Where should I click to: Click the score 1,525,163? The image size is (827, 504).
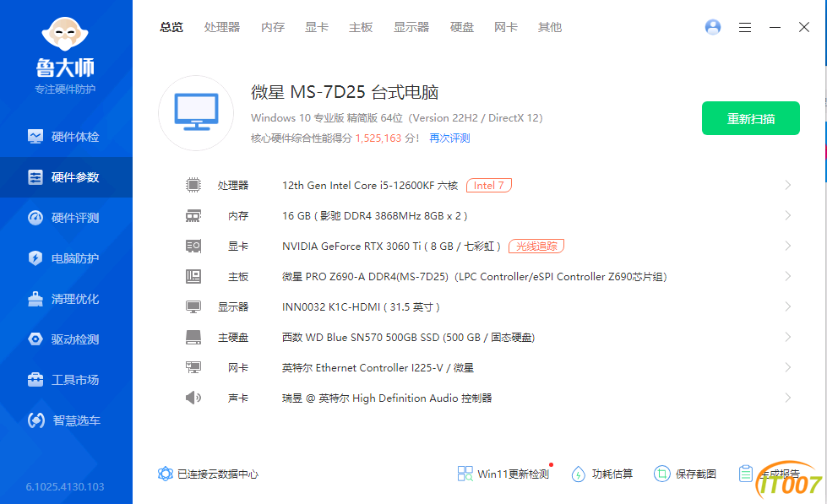click(x=378, y=138)
